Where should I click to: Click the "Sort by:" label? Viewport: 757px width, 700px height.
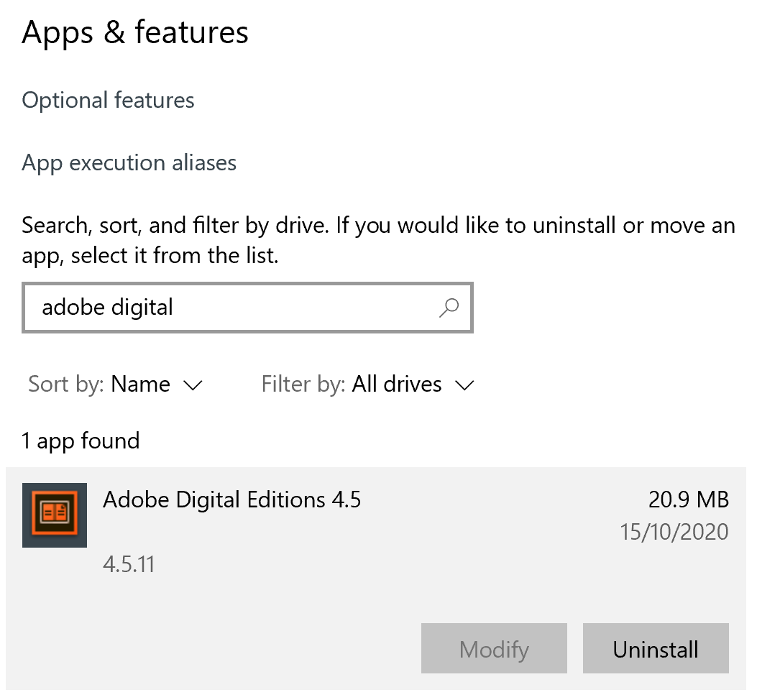(67, 384)
